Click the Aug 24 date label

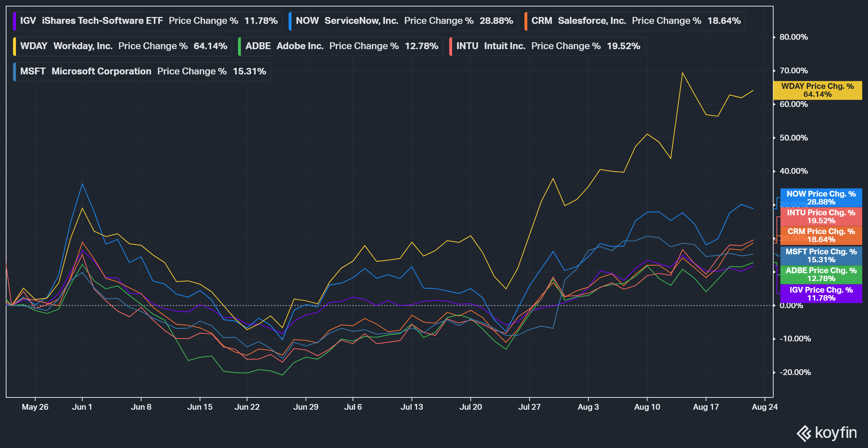point(765,407)
